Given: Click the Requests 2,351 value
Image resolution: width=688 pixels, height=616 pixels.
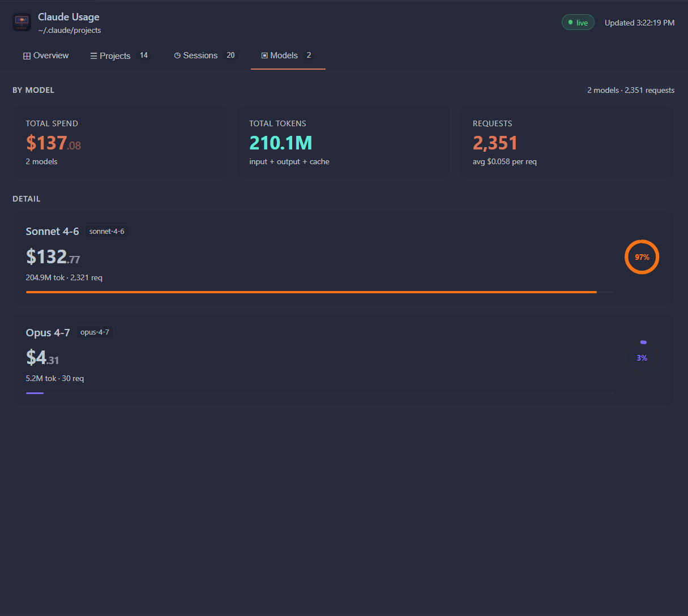Looking at the screenshot, I should click(495, 143).
